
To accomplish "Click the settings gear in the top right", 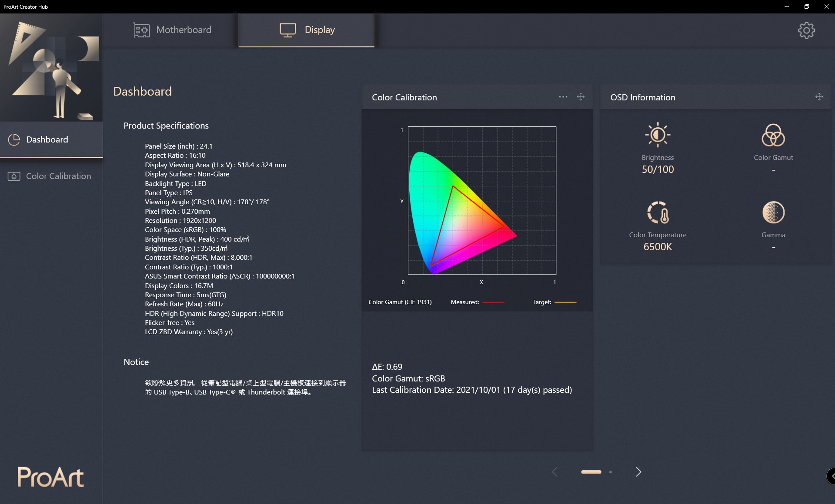I will [x=807, y=30].
